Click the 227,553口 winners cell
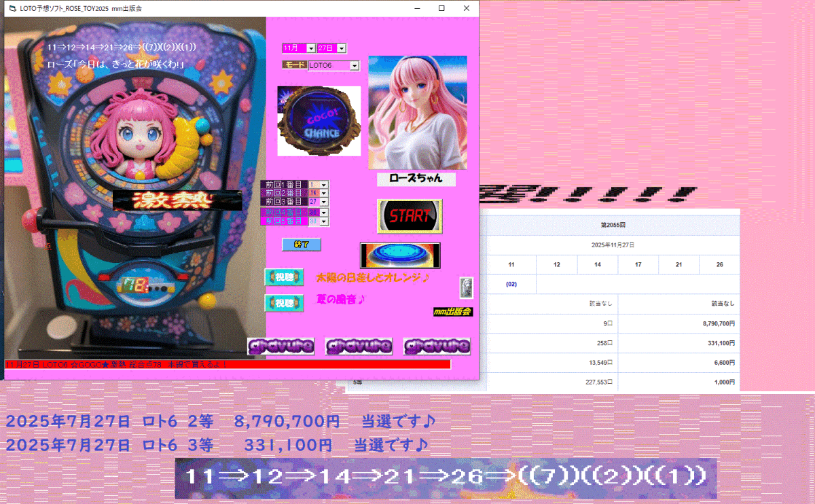This screenshot has height=504, width=815. click(552, 382)
